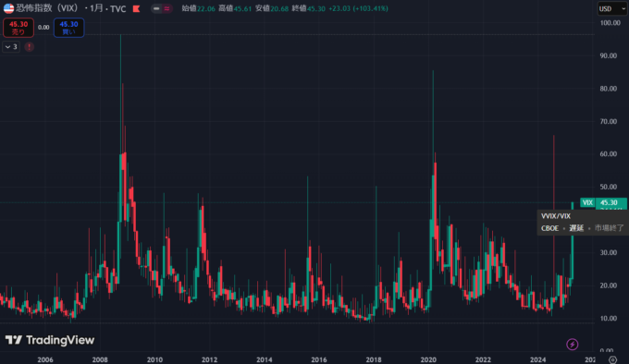This screenshot has height=364, width=629.
Task: Click the pink approximate-sign icon in toolbar
Action: (x=166, y=8)
